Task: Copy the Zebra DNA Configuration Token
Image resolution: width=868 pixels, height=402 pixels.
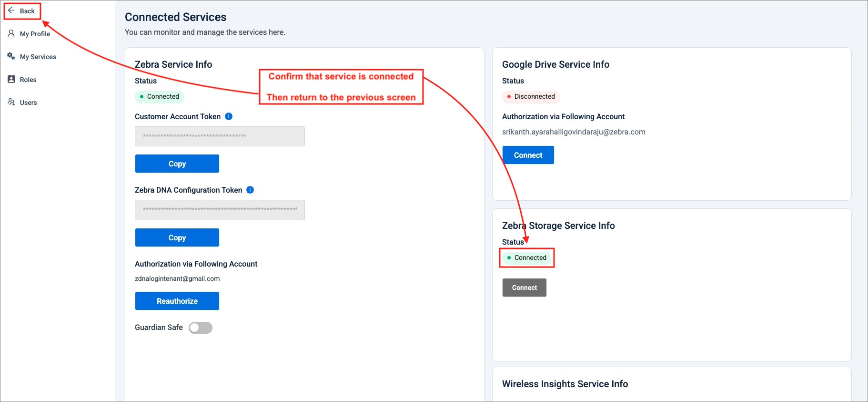Action: 177,237
